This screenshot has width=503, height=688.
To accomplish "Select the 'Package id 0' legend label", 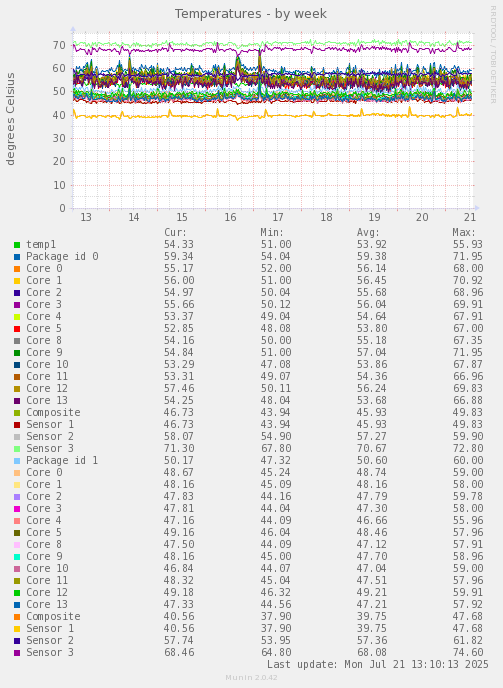I will [x=62, y=256].
